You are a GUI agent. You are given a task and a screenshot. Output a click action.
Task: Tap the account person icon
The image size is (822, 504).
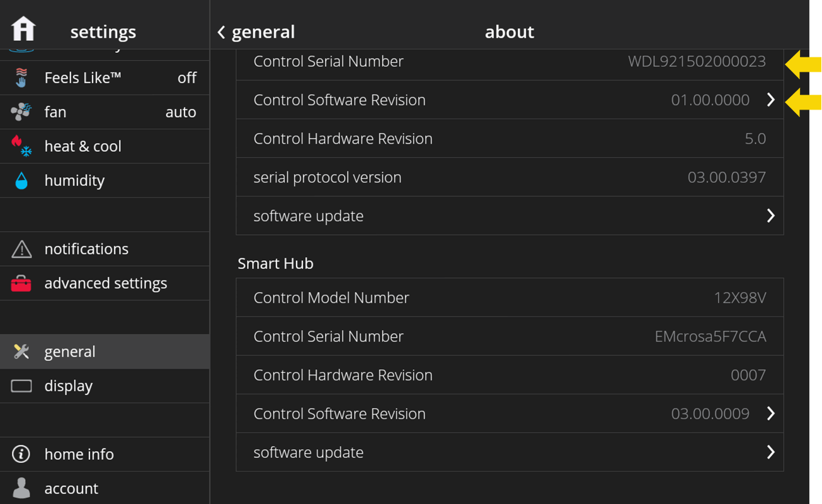pyautogui.click(x=21, y=488)
